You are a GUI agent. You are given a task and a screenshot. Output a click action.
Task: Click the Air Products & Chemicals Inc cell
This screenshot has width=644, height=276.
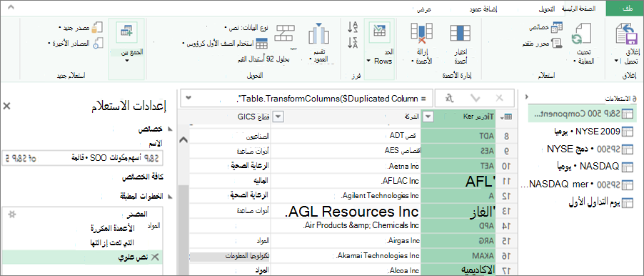tap(345, 225)
